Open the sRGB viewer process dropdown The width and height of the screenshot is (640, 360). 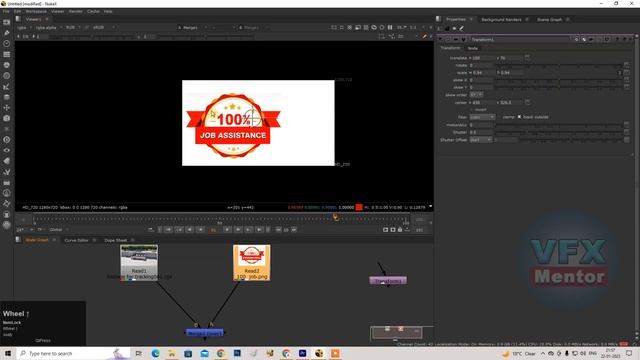pos(103,27)
